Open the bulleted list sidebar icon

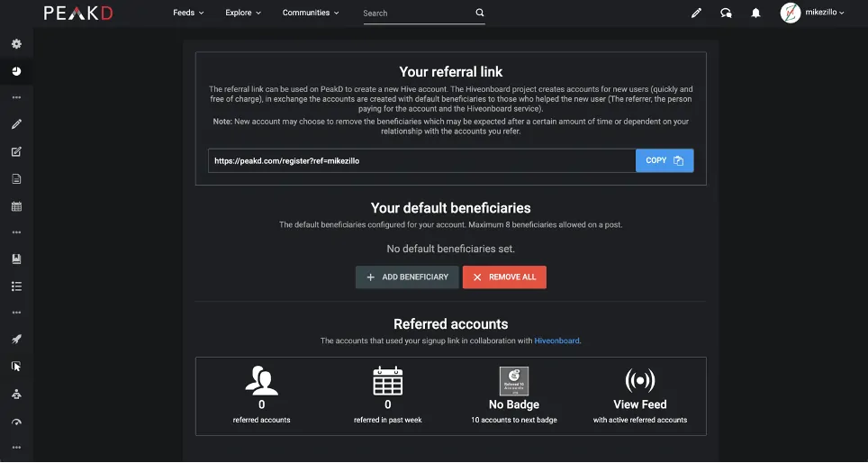[x=16, y=286]
